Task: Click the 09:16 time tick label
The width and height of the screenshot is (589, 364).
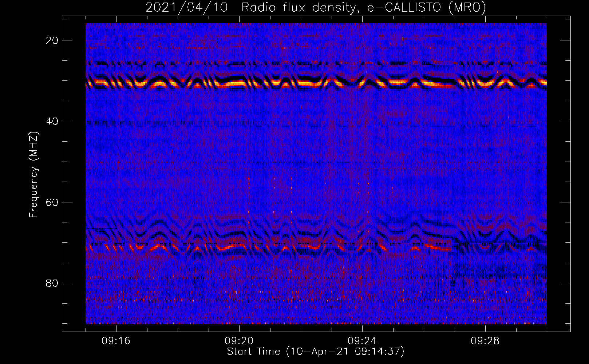Action: click(116, 341)
